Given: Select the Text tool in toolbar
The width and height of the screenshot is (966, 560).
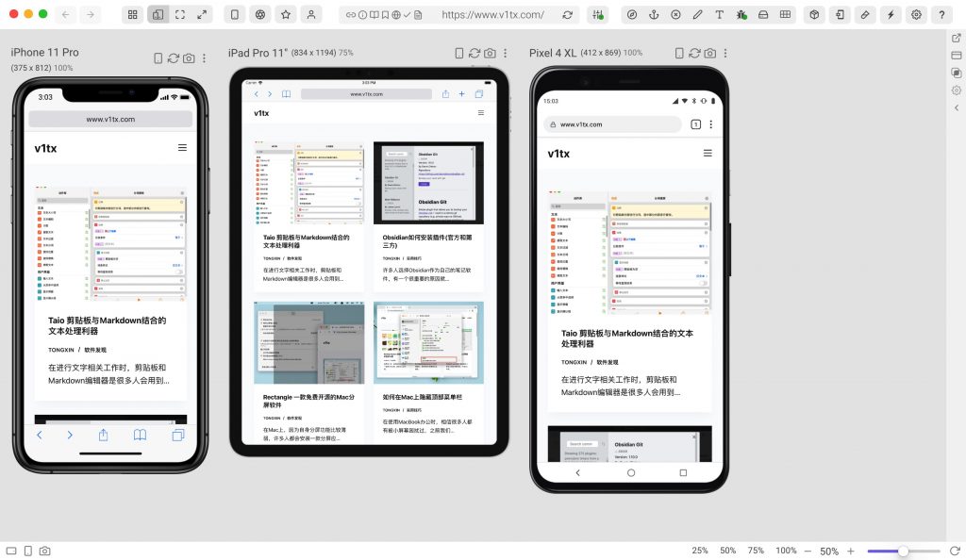Looking at the screenshot, I should click(x=720, y=15).
